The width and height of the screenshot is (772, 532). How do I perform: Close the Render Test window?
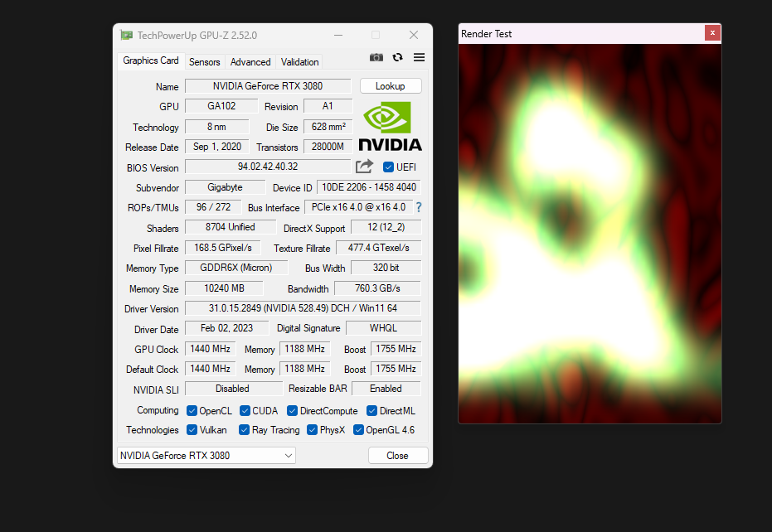(x=712, y=33)
